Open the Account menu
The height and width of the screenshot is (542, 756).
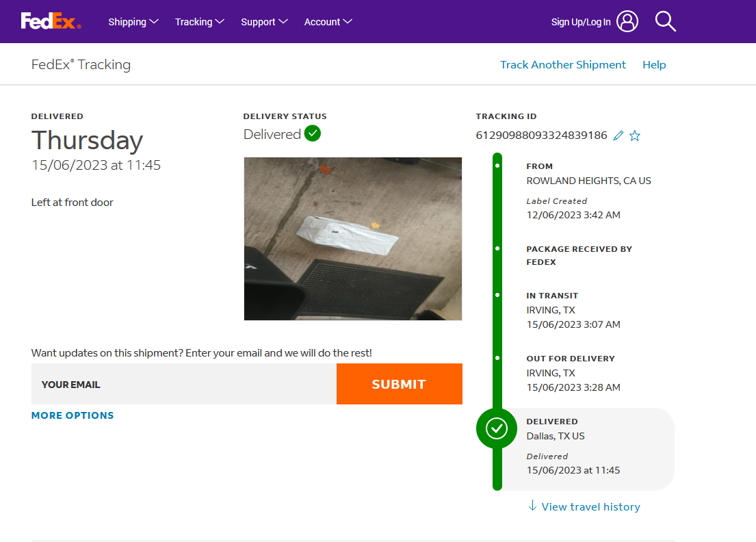coord(328,22)
